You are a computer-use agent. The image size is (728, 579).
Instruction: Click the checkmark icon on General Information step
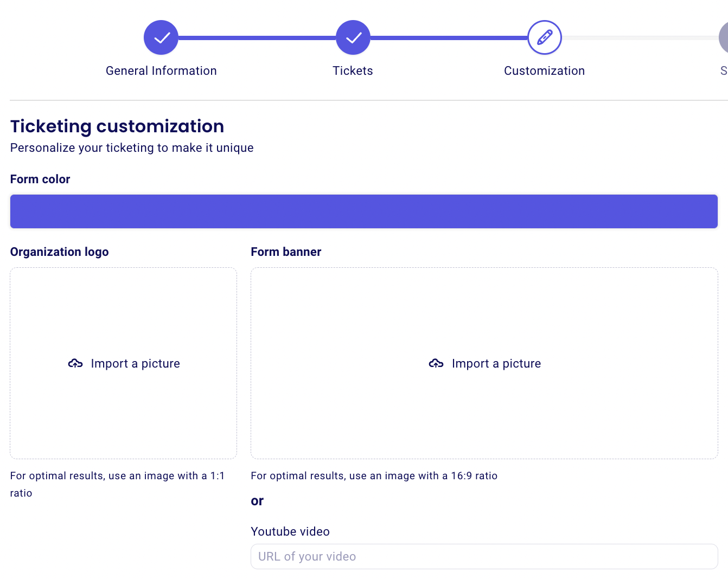click(161, 37)
